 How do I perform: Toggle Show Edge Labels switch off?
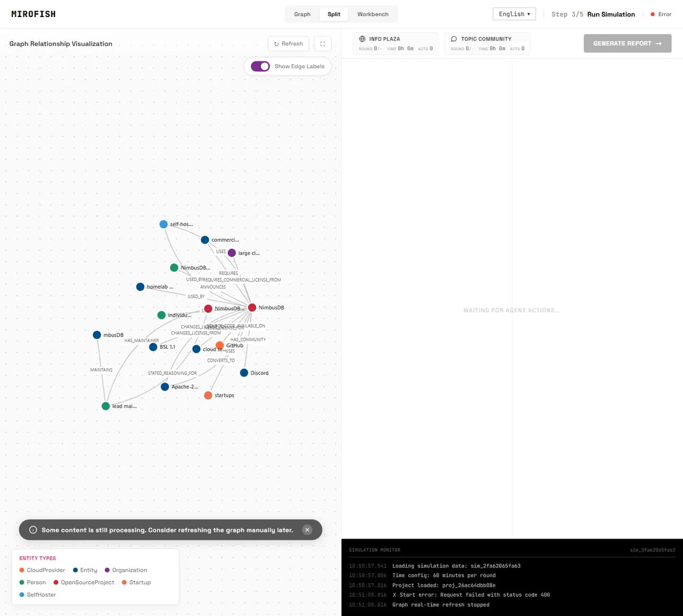point(260,66)
